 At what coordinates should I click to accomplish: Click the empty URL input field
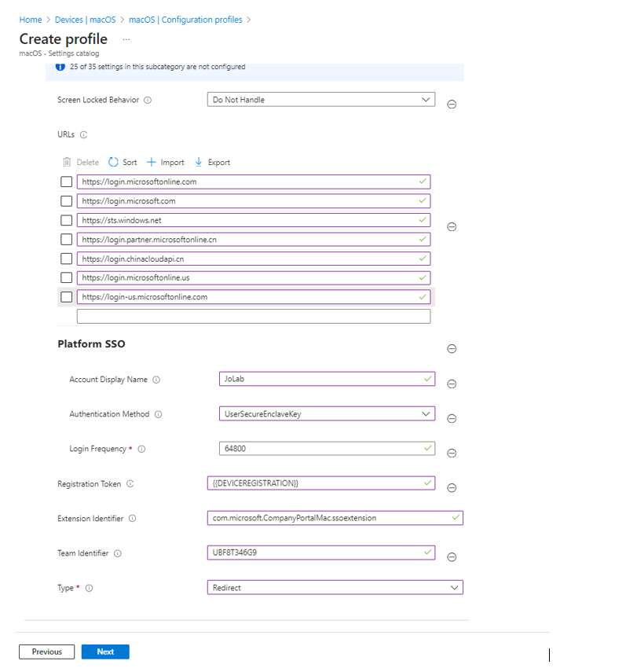pos(253,317)
